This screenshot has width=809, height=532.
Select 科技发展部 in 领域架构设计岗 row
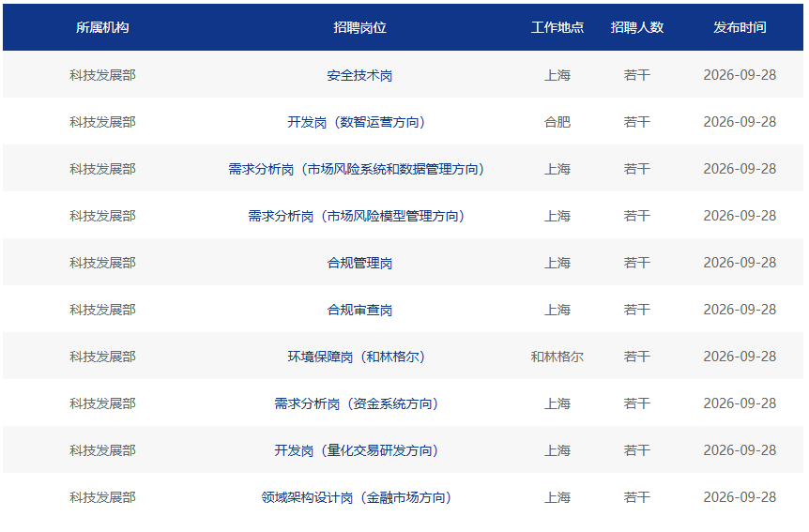(x=102, y=498)
